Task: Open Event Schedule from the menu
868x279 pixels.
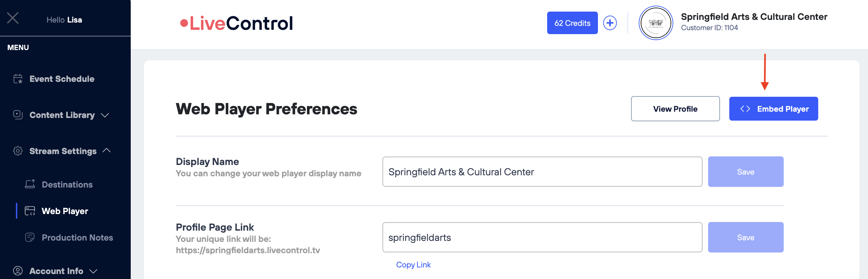Action: pos(62,79)
